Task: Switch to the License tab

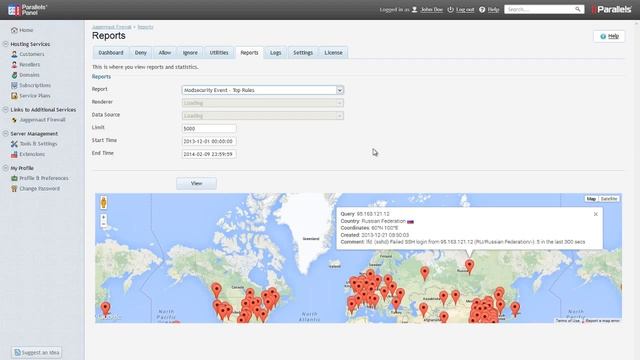Action: 333,53
